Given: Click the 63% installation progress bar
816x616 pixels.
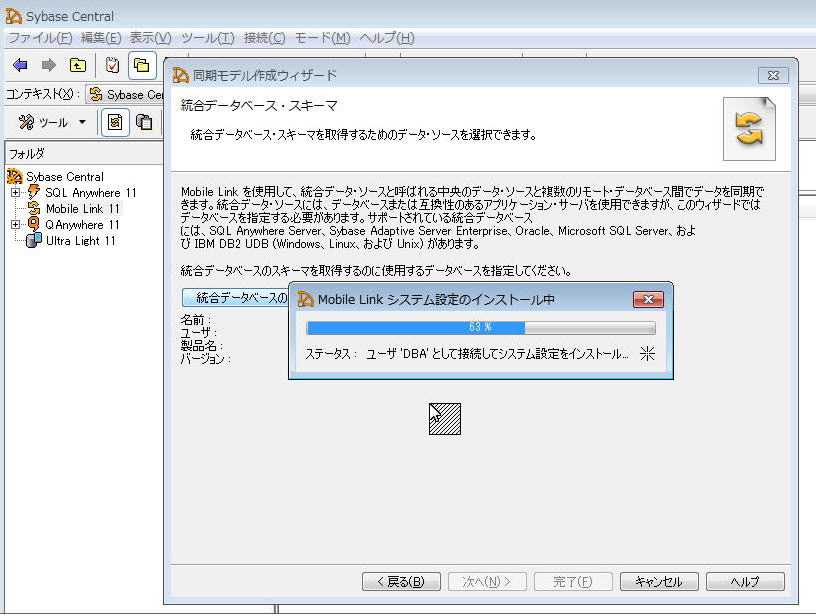Looking at the screenshot, I should click(x=480, y=327).
